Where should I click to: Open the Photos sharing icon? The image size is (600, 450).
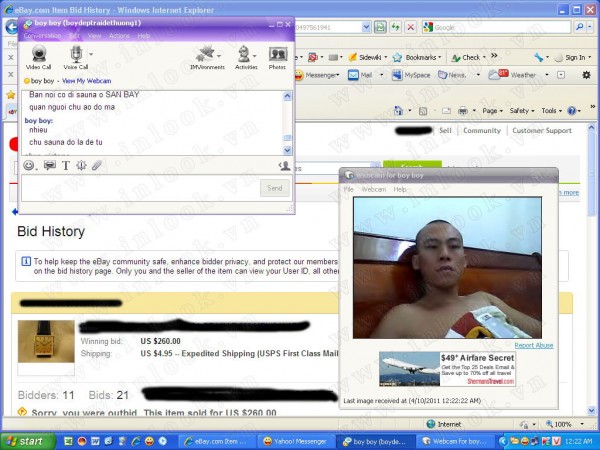point(277,56)
